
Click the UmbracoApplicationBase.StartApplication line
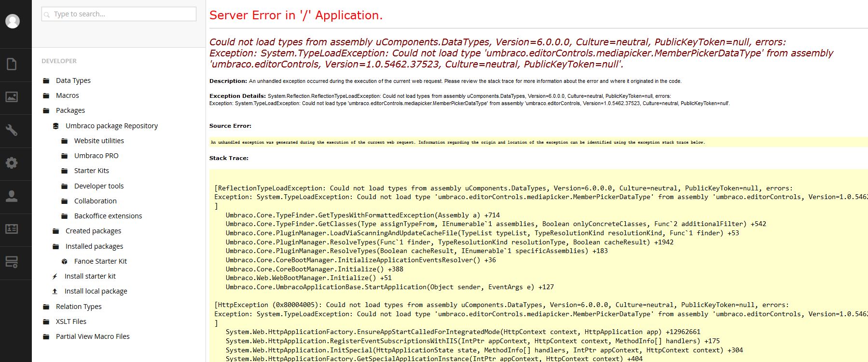point(390,287)
